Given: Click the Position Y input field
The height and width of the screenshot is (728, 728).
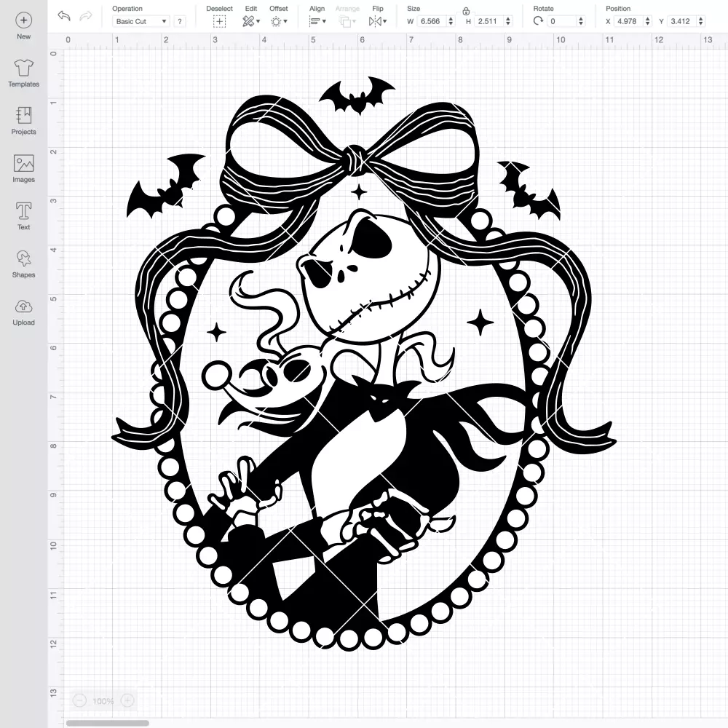Looking at the screenshot, I should click(x=681, y=21).
